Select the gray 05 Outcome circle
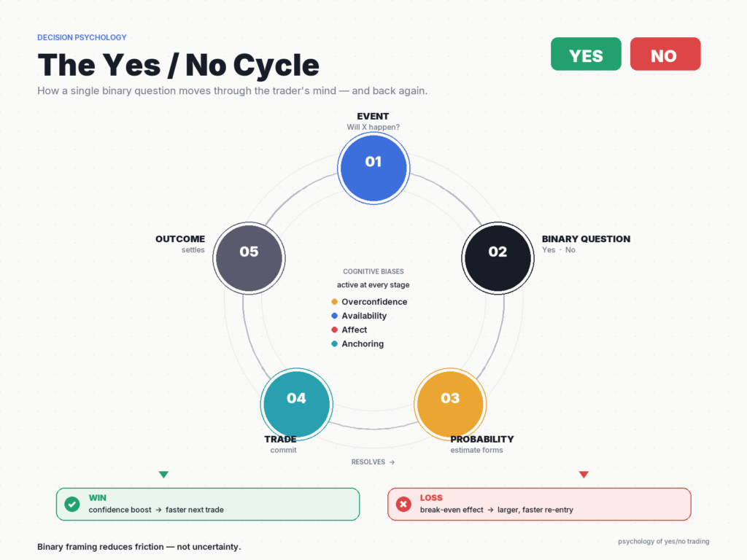This screenshot has height=560, width=747. [x=249, y=258]
